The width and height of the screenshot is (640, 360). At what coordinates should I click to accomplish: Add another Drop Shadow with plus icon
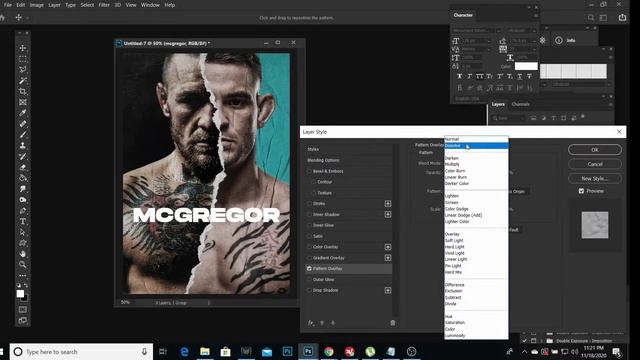pos(388,290)
